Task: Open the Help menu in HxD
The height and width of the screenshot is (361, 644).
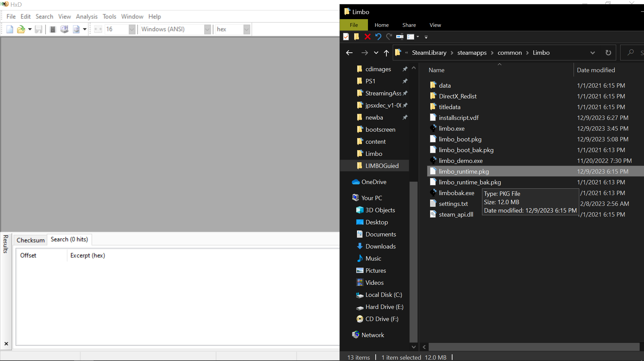Action: 155,16
